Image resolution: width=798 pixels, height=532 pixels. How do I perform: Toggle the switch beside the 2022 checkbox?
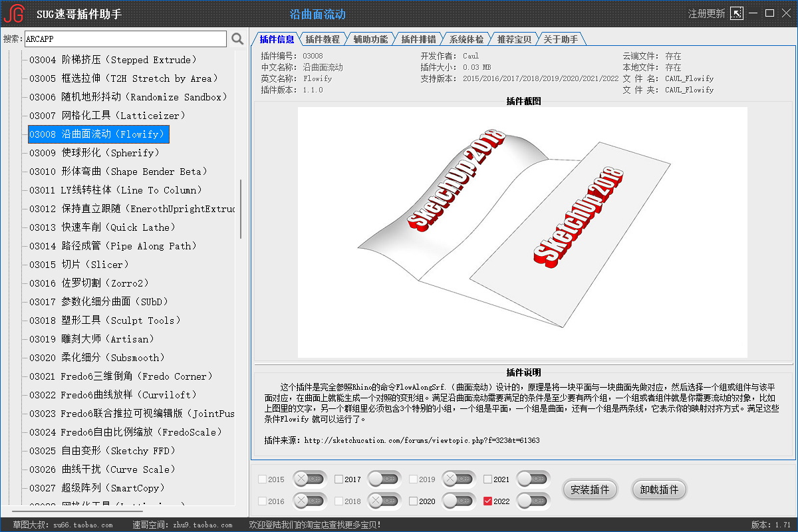tap(533, 501)
